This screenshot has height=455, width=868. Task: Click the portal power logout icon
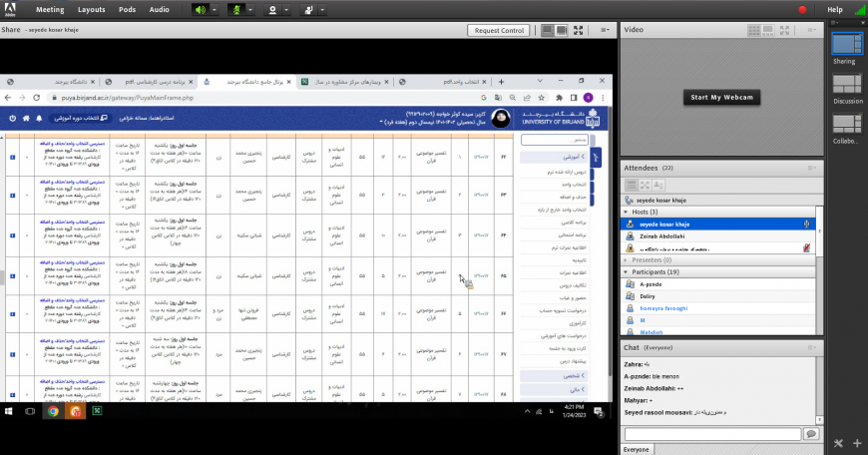pyautogui.click(x=12, y=118)
